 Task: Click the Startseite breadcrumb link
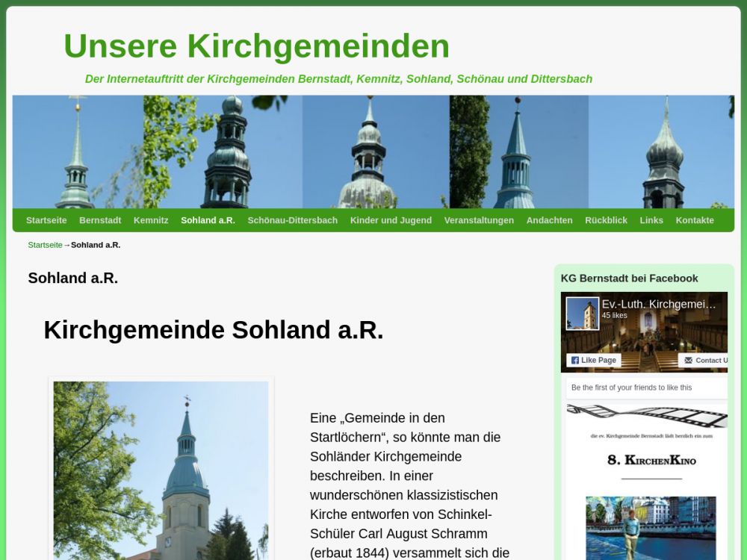[x=45, y=245]
